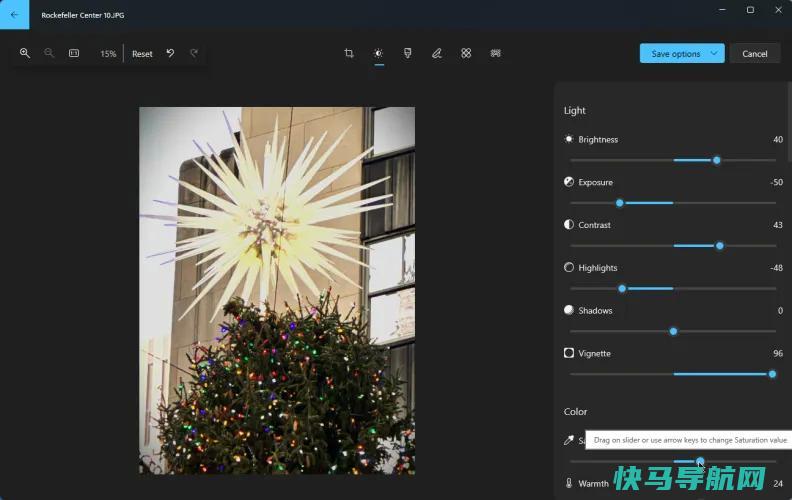Click the Shadows slider handle
Viewport: 792px width, 500px height.
point(673,331)
